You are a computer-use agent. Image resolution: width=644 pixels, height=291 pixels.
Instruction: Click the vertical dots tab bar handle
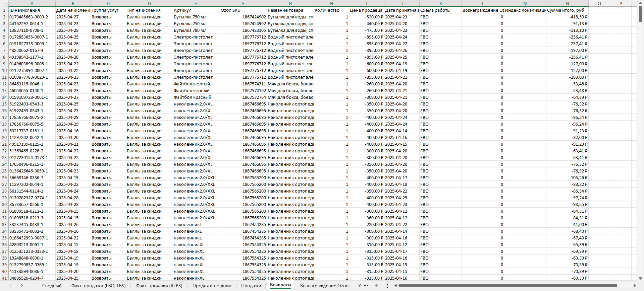(387, 286)
